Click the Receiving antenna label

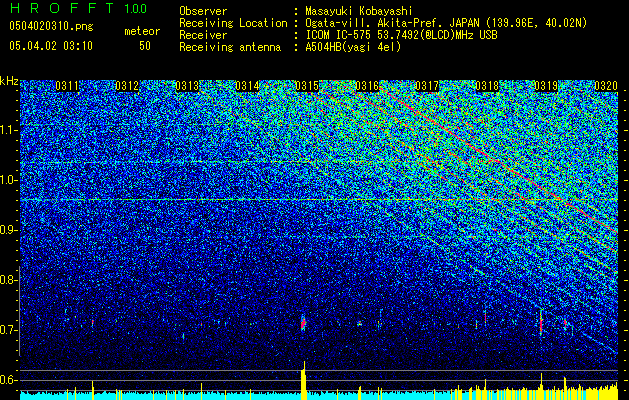[230, 47]
